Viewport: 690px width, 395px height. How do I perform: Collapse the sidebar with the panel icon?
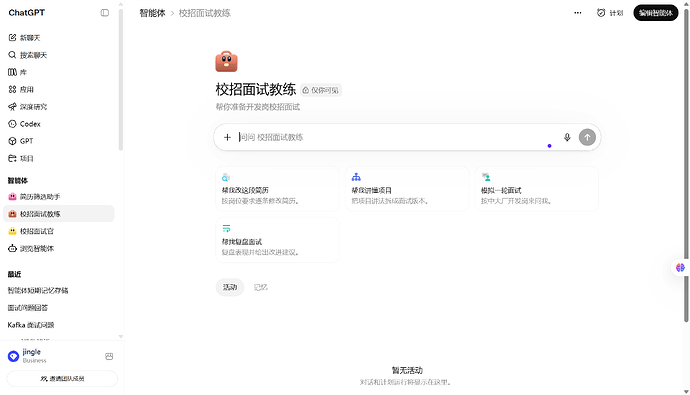tap(105, 13)
